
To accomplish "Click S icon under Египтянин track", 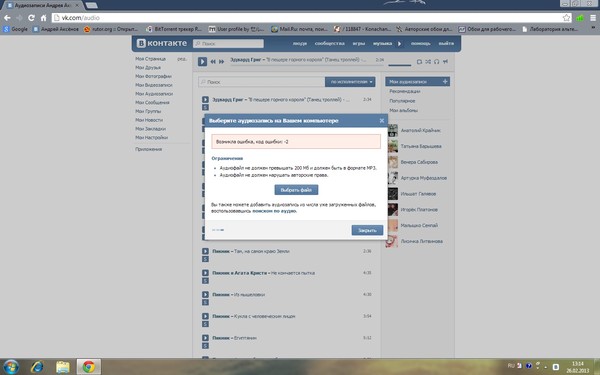I will coord(205,346).
